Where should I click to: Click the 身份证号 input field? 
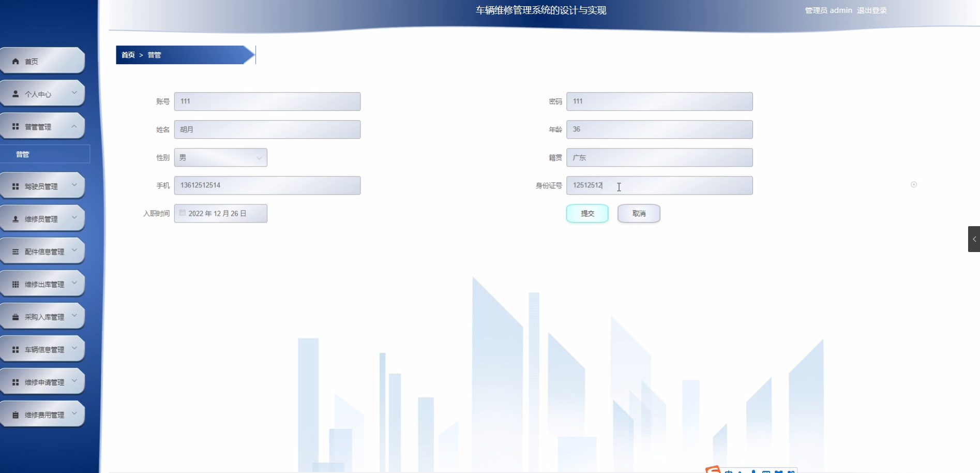659,185
